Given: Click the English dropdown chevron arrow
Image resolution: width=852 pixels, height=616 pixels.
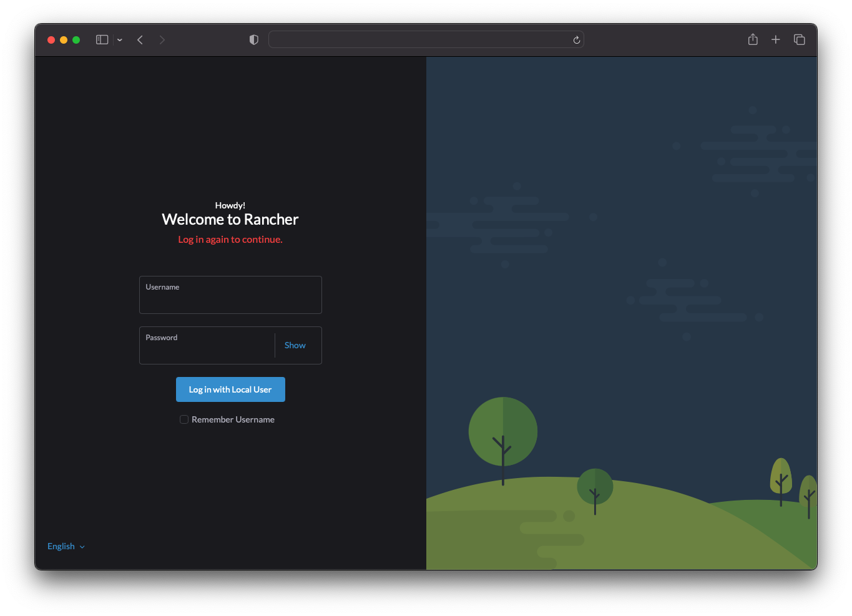Looking at the screenshot, I should pos(82,547).
